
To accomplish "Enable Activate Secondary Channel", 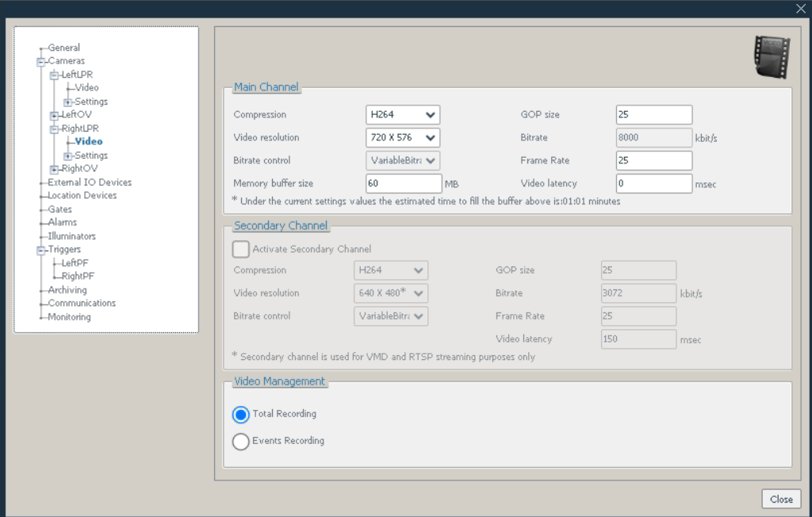I will 240,249.
